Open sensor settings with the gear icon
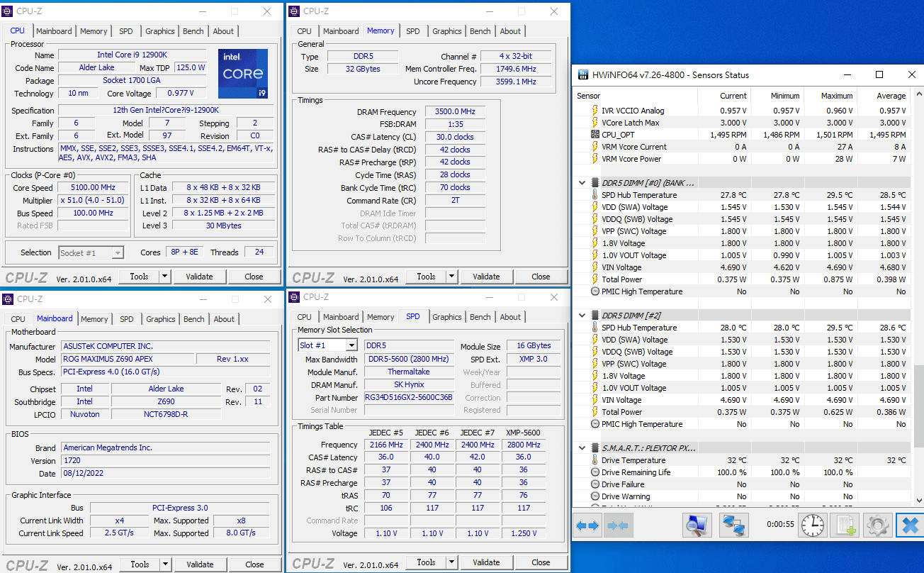Image resolution: width=924 pixels, height=573 pixels. [x=877, y=525]
